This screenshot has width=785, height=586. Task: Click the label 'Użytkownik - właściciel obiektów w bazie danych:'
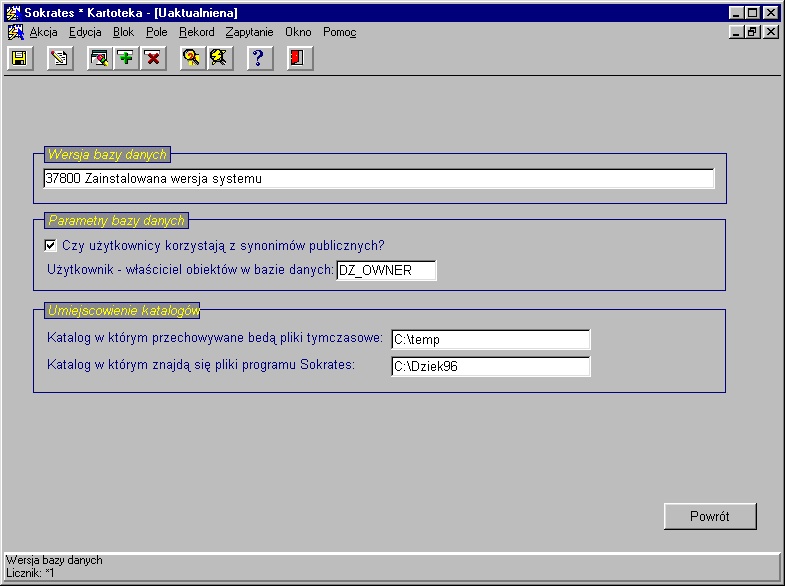190,270
